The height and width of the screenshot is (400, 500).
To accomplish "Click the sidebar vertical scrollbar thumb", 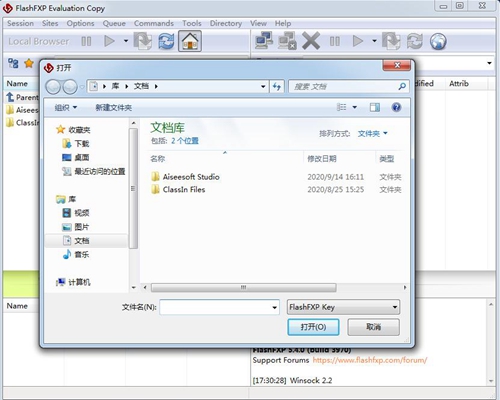I will pyautogui.click(x=133, y=189).
